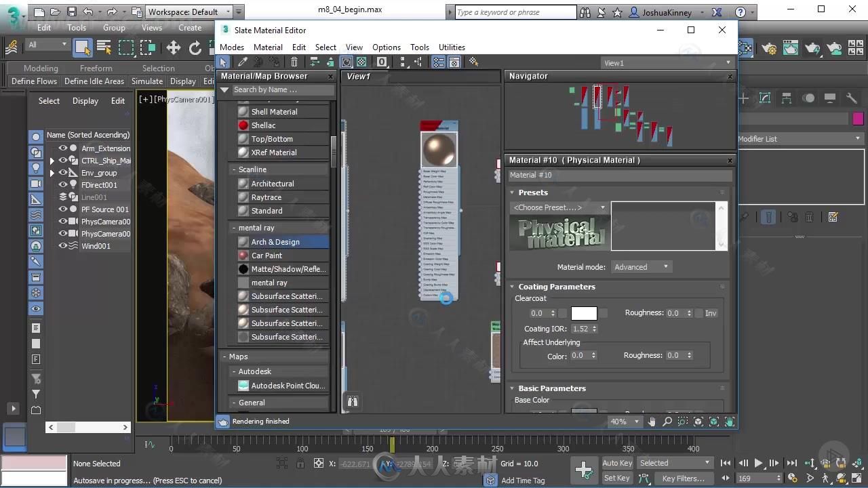Open the Selected key filter dropdown
Image resolution: width=868 pixels, height=488 pixels.
pyautogui.click(x=675, y=463)
